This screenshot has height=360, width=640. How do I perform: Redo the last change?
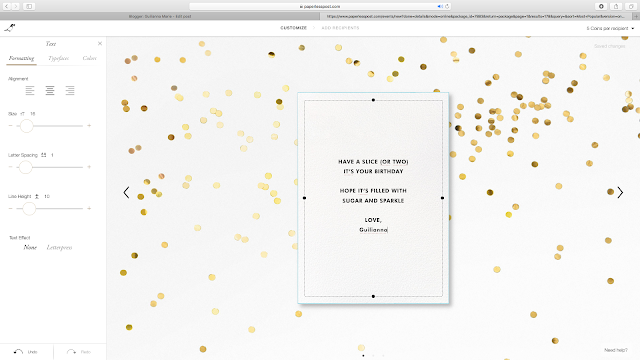click(79, 352)
